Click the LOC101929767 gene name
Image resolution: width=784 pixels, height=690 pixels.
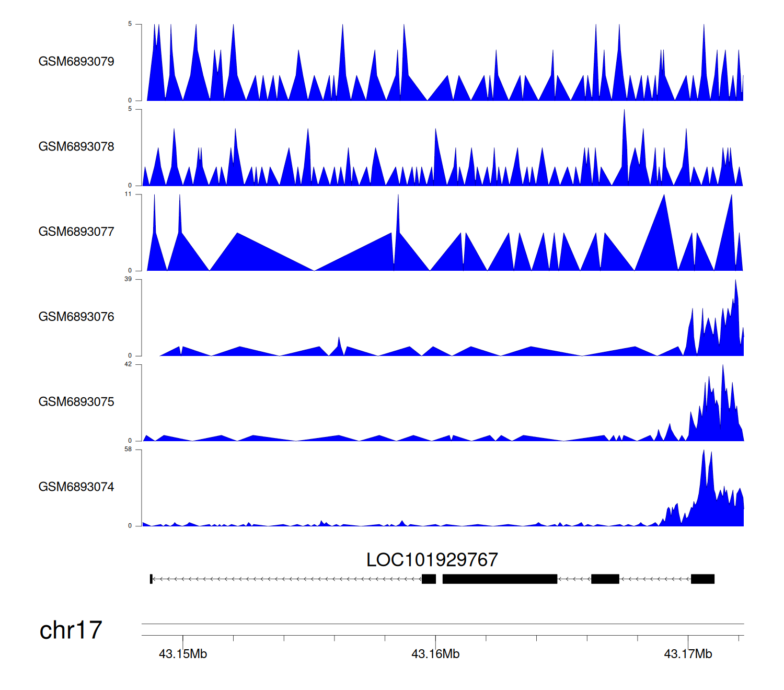coord(432,560)
